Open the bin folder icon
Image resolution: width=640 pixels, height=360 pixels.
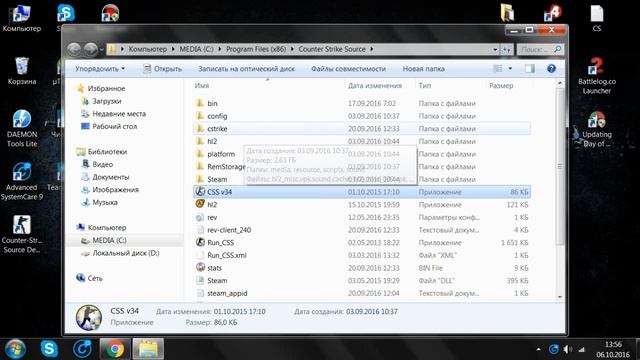pos(200,103)
